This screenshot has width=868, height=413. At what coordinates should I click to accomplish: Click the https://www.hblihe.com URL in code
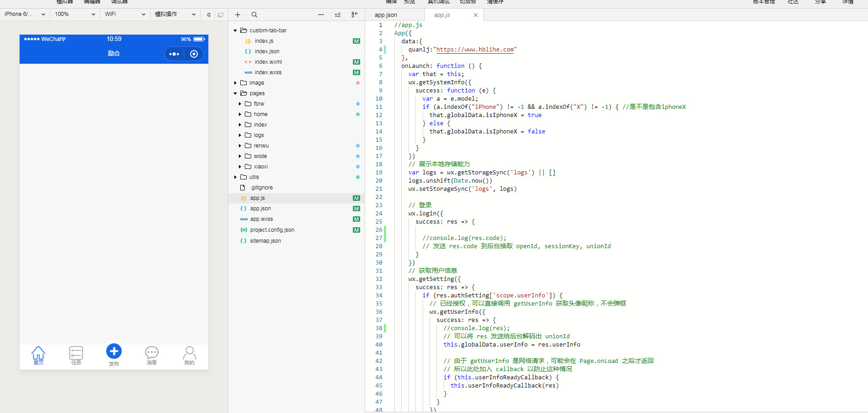pyautogui.click(x=475, y=50)
